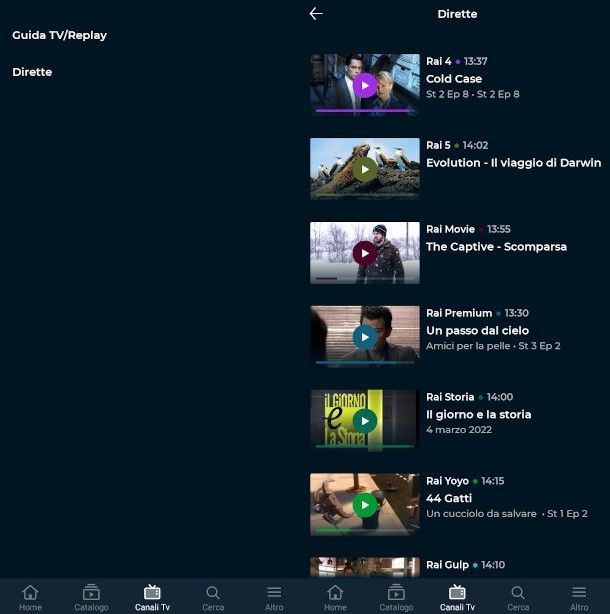Select Un passo dal cielo title

pyautogui.click(x=477, y=330)
